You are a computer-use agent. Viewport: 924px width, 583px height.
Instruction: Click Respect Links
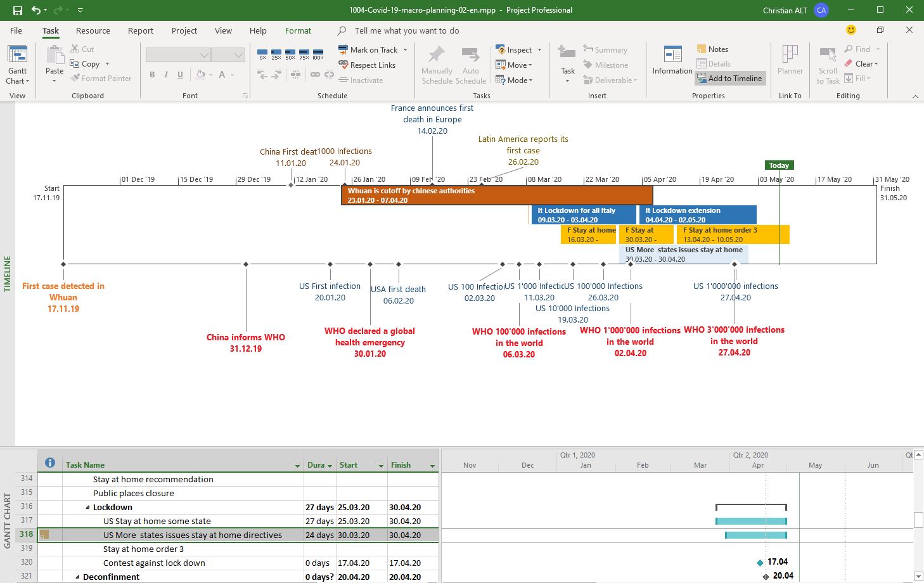[367, 65]
